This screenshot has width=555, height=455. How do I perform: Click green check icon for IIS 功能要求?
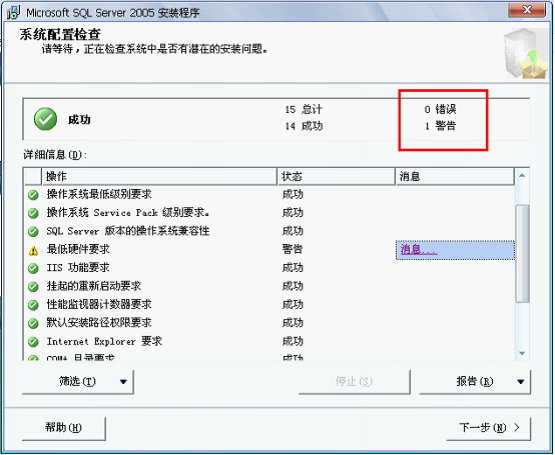33,268
